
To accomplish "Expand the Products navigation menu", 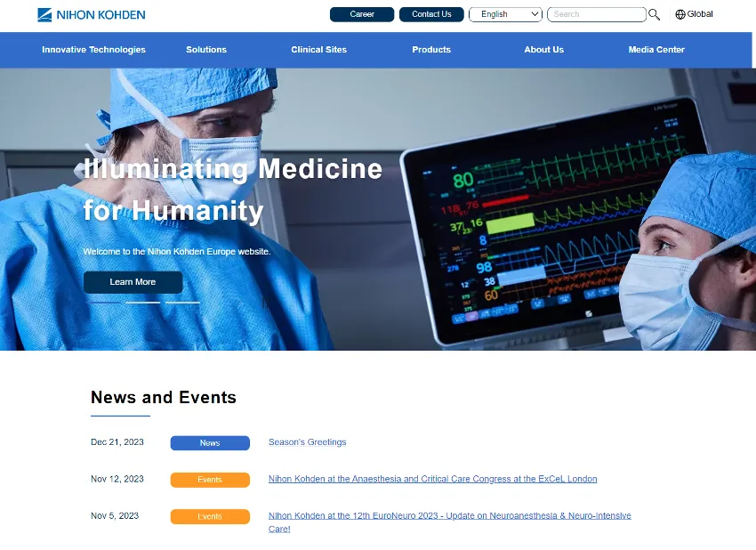I will click(431, 50).
